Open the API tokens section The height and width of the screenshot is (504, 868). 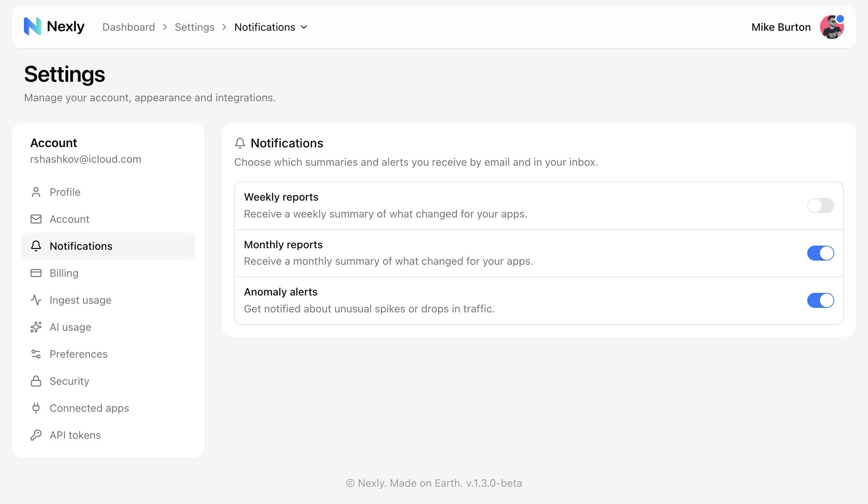(108, 435)
